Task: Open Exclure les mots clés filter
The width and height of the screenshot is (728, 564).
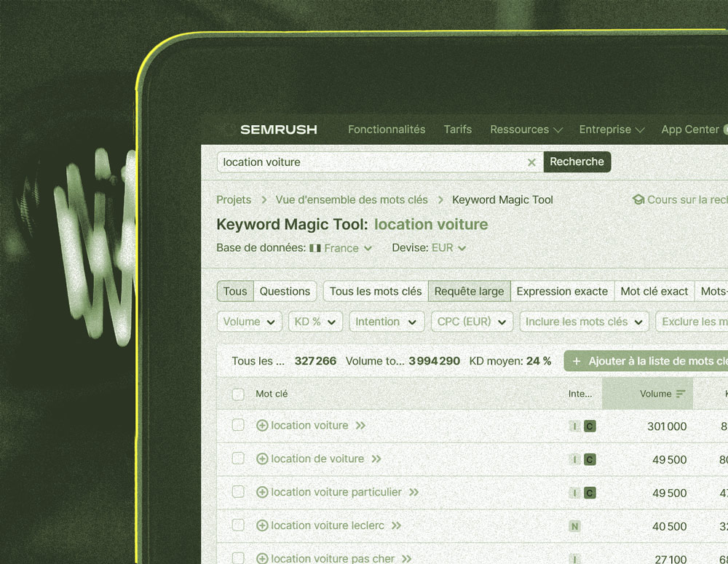Action: [692, 322]
